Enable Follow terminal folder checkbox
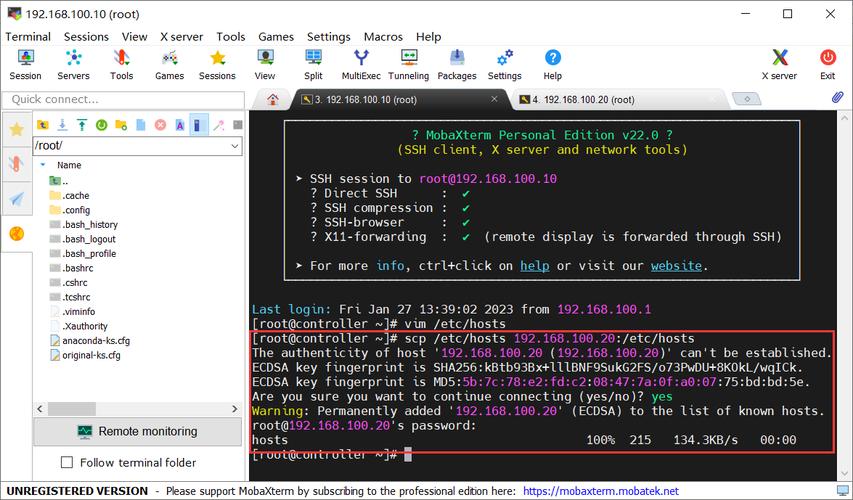The height and width of the screenshot is (500, 853). (x=68, y=463)
